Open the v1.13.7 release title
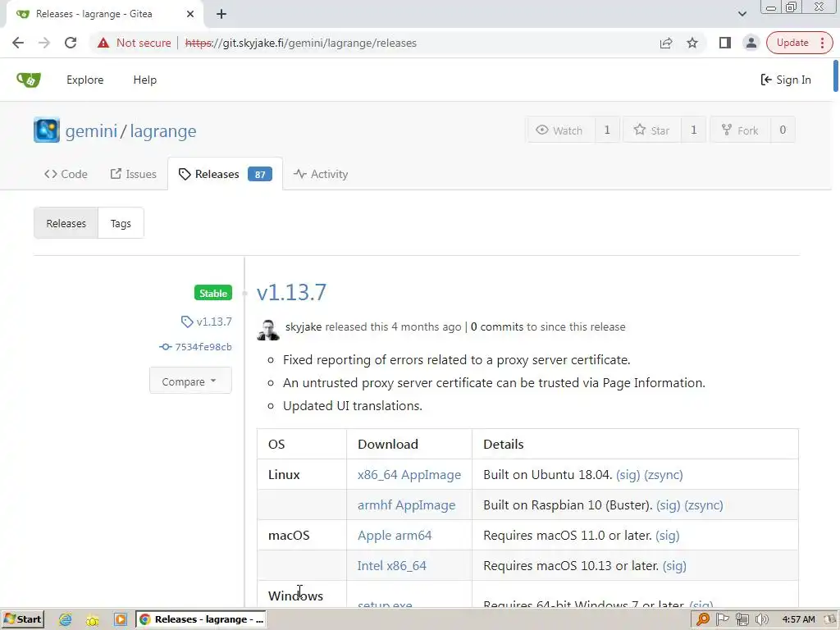 (291, 293)
